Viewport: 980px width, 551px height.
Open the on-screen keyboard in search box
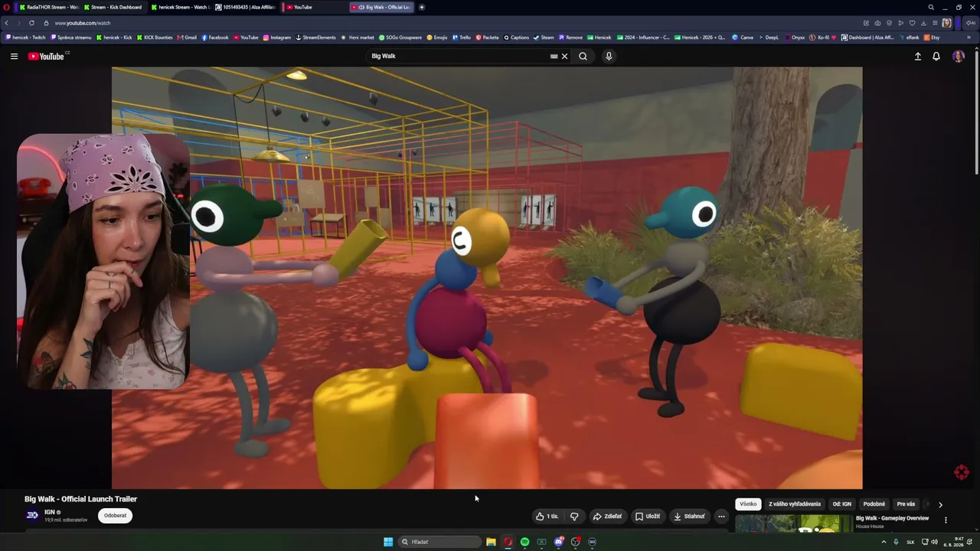point(554,56)
